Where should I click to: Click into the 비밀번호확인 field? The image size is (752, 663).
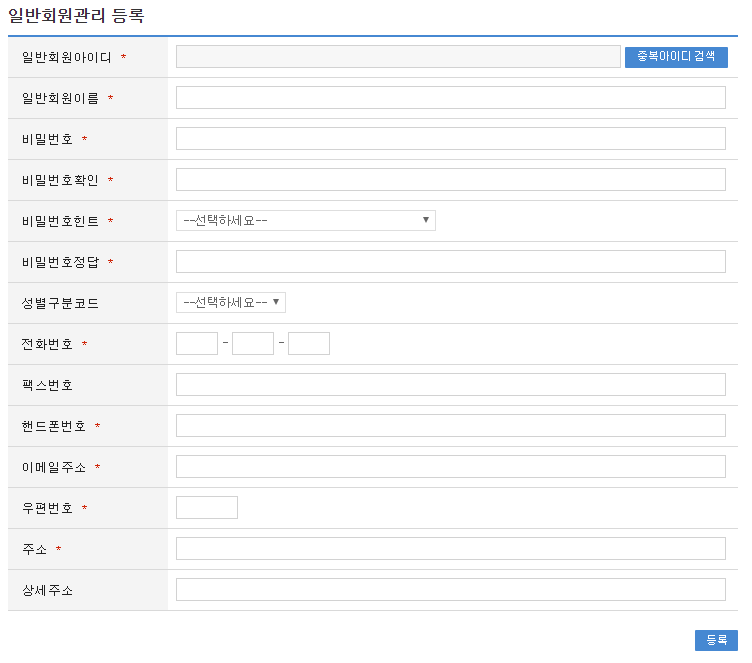coord(450,180)
